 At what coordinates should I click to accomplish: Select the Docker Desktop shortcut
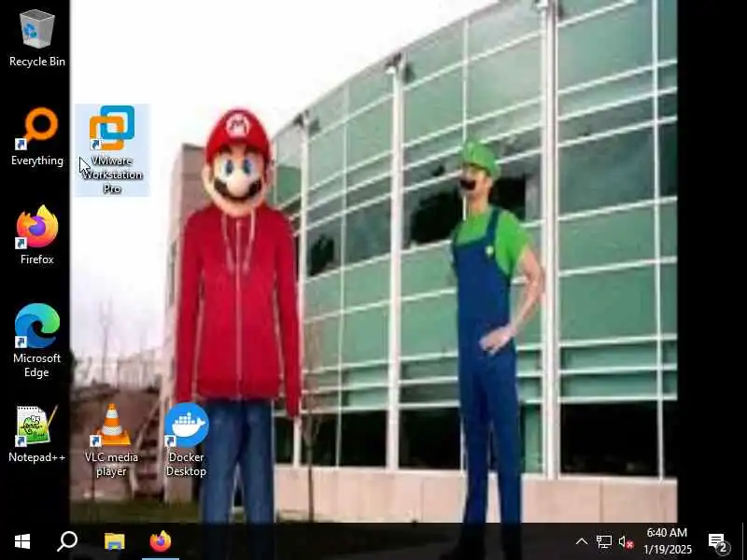[186, 440]
